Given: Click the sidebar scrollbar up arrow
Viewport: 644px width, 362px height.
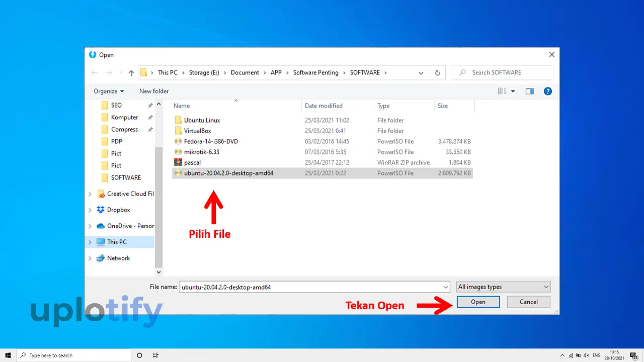Looking at the screenshot, I should coord(159,104).
